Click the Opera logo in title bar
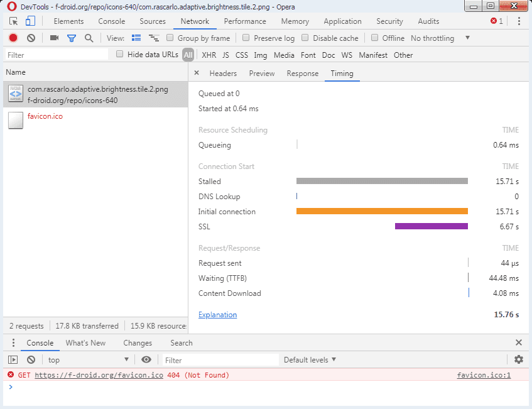Image resolution: width=532 pixels, height=409 pixels. click(x=12, y=6)
